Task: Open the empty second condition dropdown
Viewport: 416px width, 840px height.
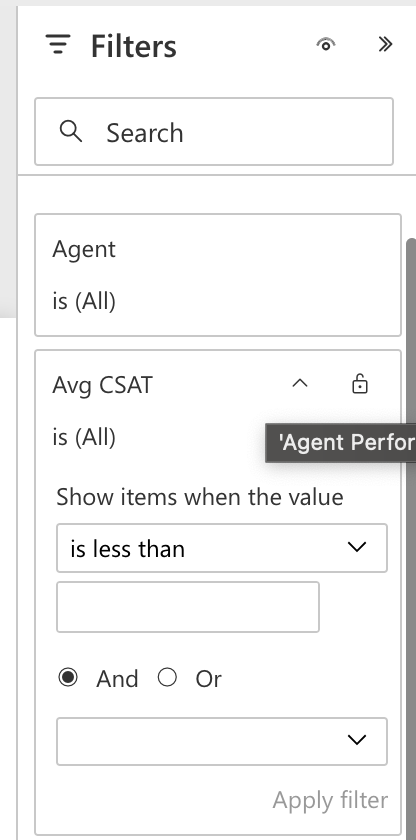Action: (222, 741)
